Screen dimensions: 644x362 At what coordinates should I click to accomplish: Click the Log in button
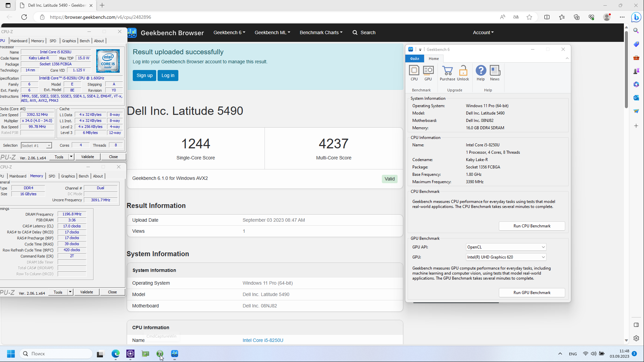[x=168, y=75]
